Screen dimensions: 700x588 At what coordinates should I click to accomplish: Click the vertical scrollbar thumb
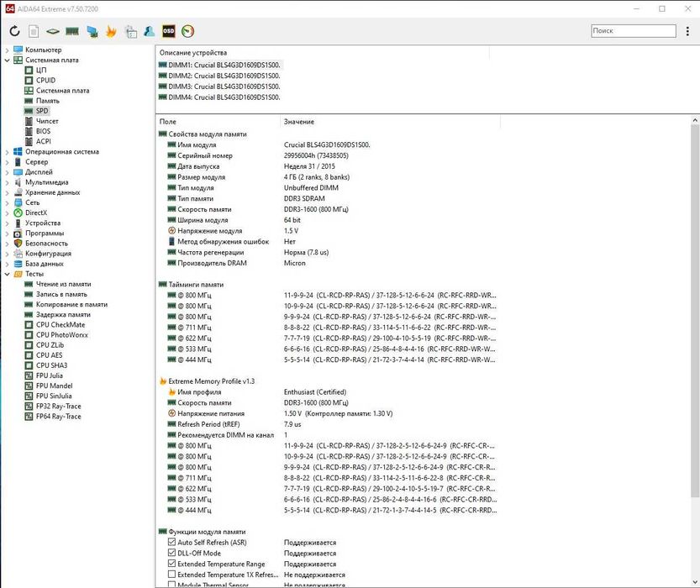pos(695,311)
